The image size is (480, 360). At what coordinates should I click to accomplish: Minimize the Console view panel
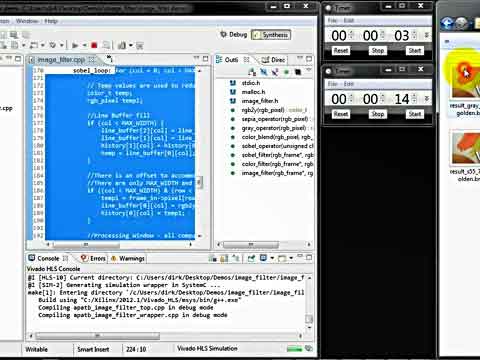click(300, 257)
